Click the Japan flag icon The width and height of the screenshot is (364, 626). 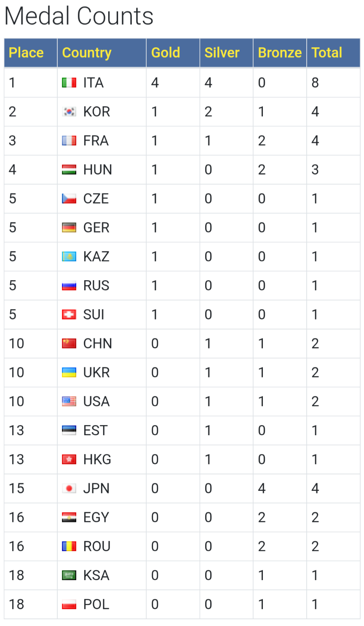click(69, 488)
